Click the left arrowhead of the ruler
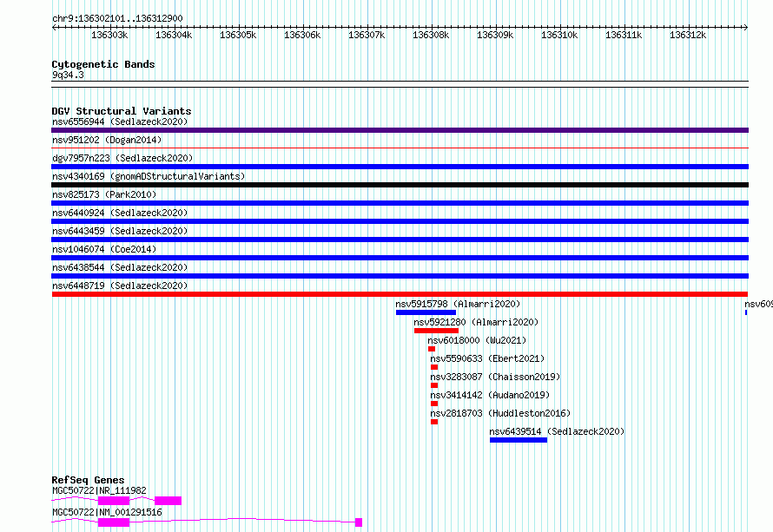Screen dimensions: 773x532 [x=54, y=28]
